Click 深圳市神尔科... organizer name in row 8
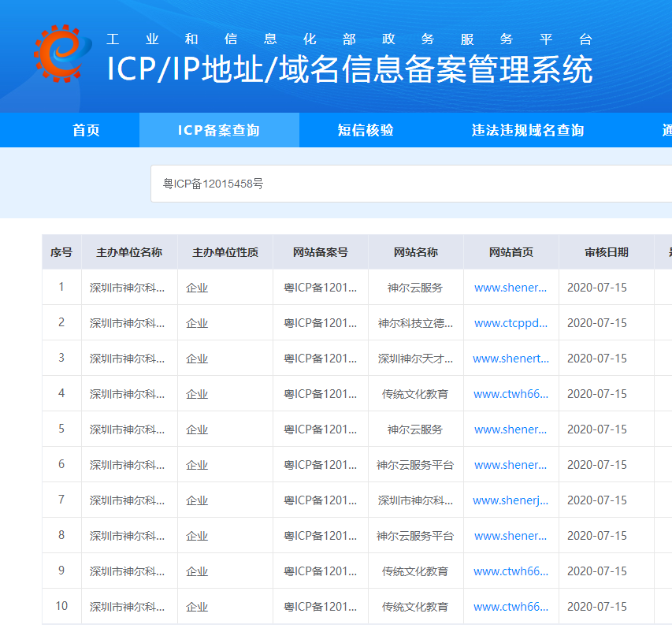The height and width of the screenshot is (632, 672). coord(128,536)
